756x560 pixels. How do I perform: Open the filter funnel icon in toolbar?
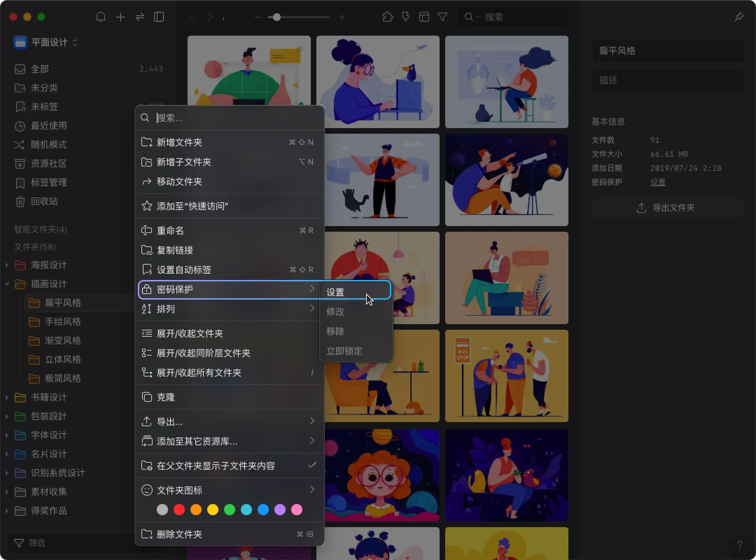point(443,17)
